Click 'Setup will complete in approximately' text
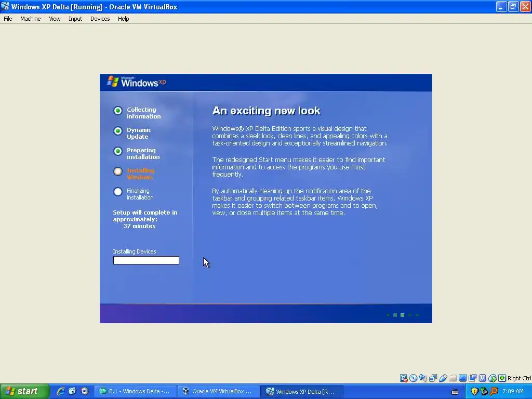The image size is (532, 399). pos(145,216)
